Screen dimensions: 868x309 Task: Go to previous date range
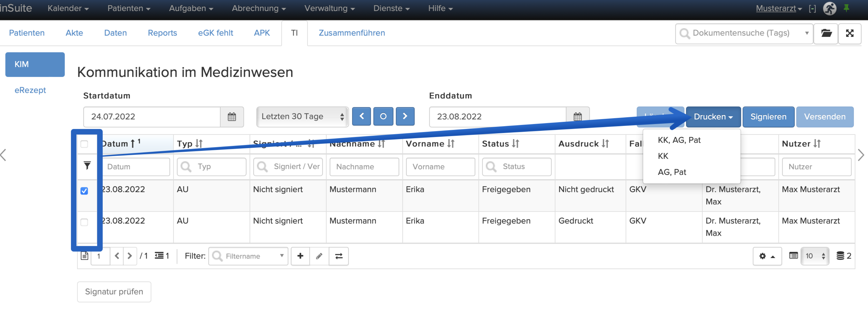pyautogui.click(x=362, y=117)
